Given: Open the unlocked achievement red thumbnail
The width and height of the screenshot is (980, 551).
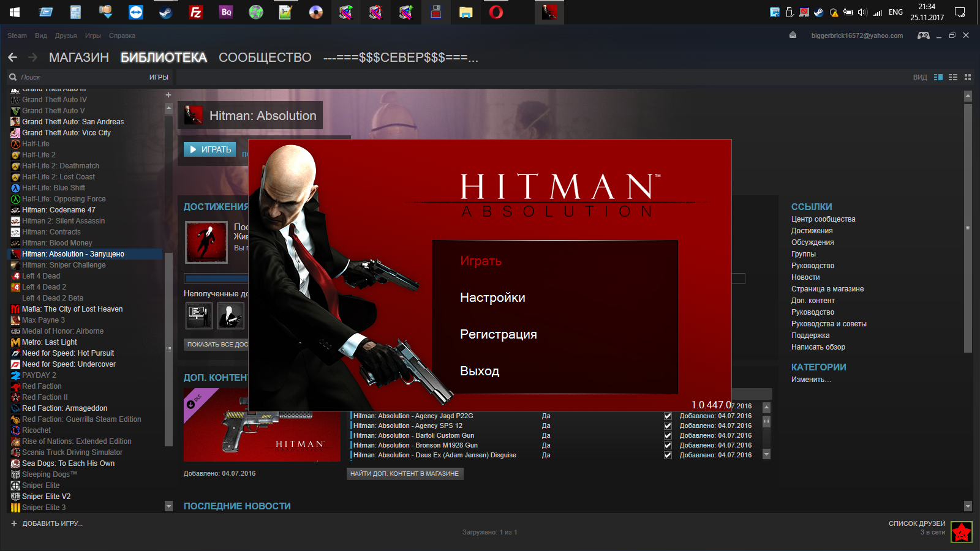Looking at the screenshot, I should pyautogui.click(x=206, y=242).
